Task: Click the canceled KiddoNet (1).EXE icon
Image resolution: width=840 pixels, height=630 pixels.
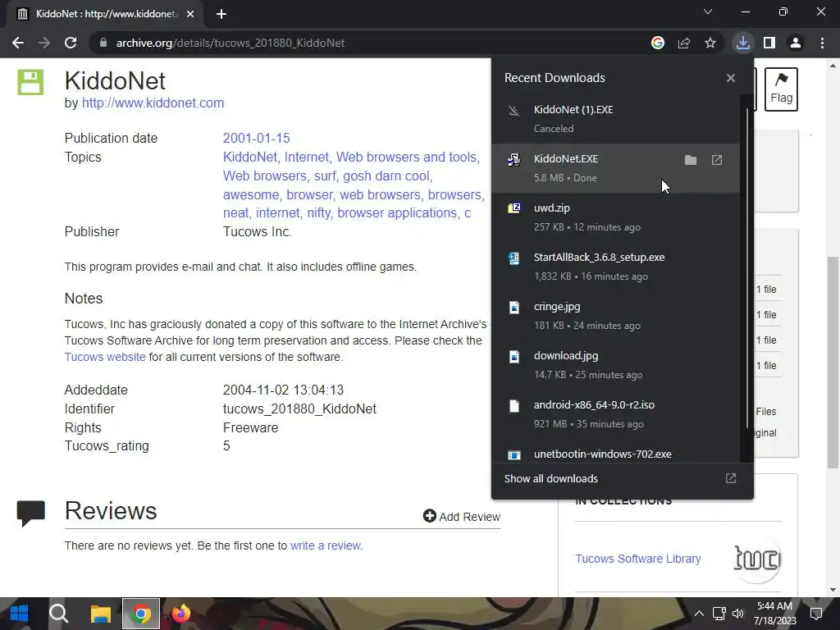Action: (514, 111)
